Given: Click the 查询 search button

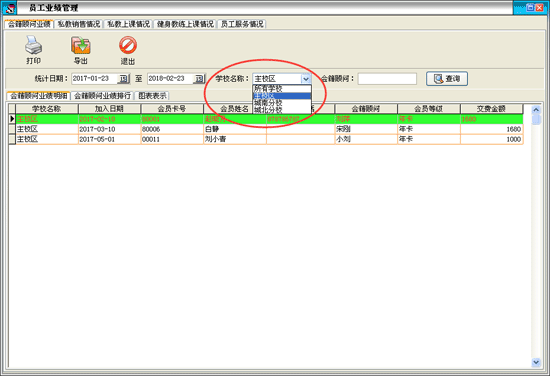Looking at the screenshot, I should (x=447, y=79).
